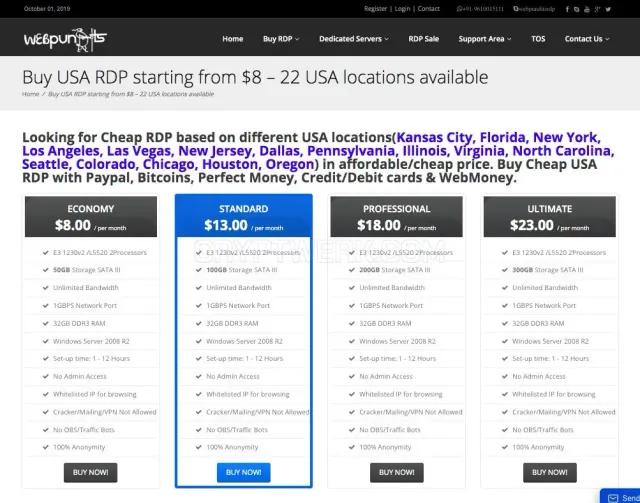
Task: Click "1GBPS Network Port" in Professional plan
Action: (391, 305)
